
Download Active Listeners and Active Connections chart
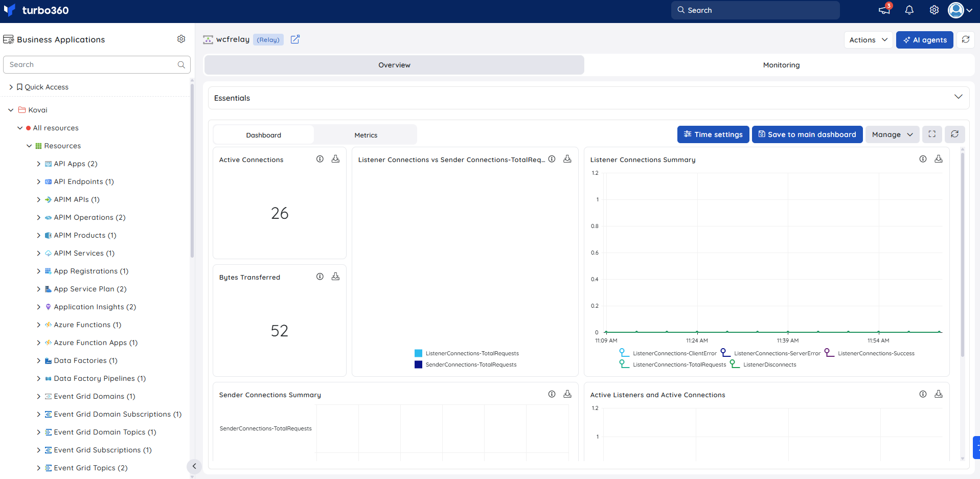[x=939, y=395]
